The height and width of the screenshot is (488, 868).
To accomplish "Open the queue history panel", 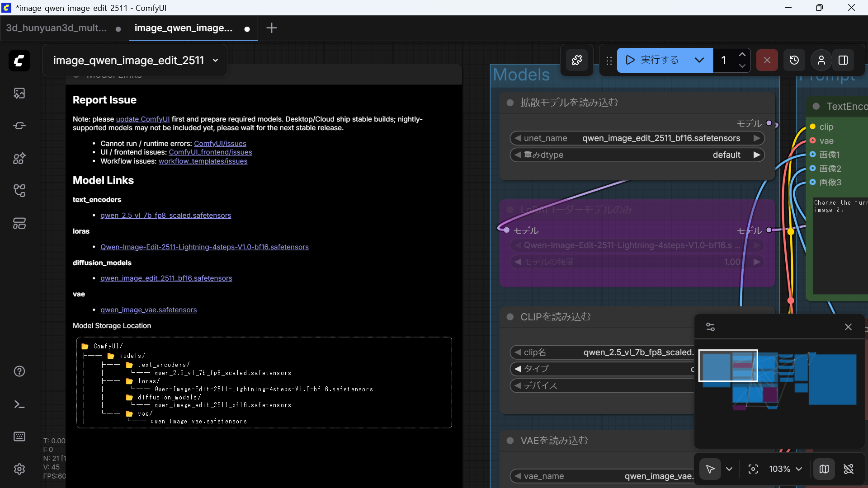I will point(794,60).
